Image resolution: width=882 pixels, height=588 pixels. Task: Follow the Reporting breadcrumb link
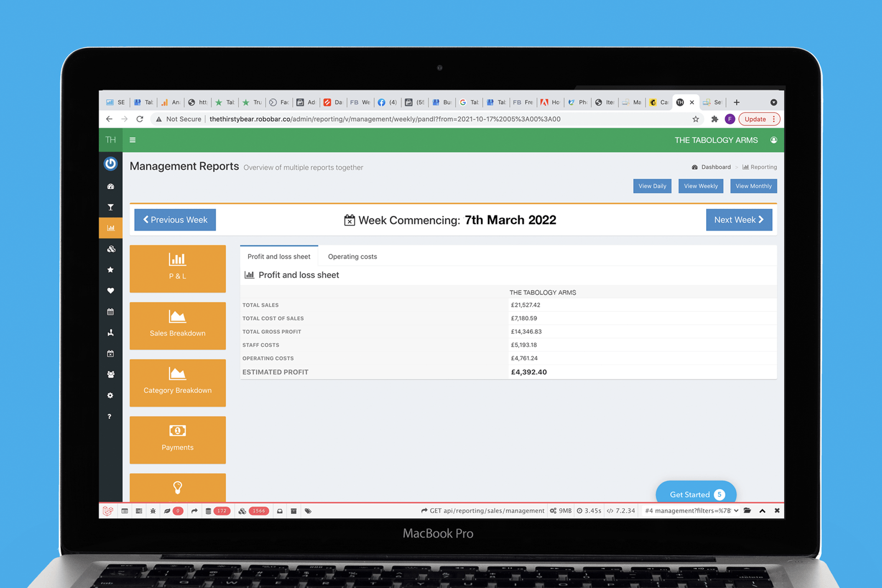coord(759,167)
